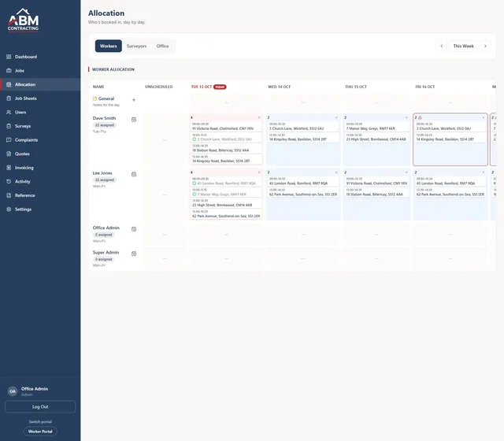Viewport: 504px width, 441px height.
Task: Click the Office Admin profile name at bottom
Action: pyautogui.click(x=35, y=388)
